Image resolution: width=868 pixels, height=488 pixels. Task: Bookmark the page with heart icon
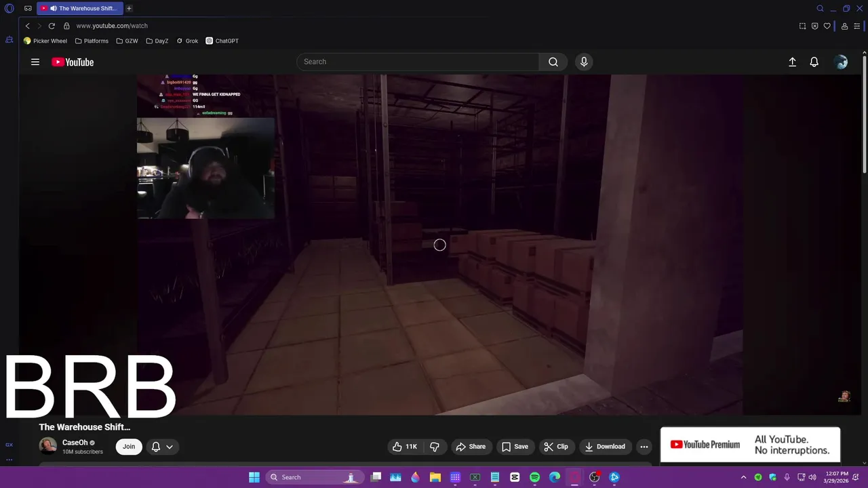(827, 26)
